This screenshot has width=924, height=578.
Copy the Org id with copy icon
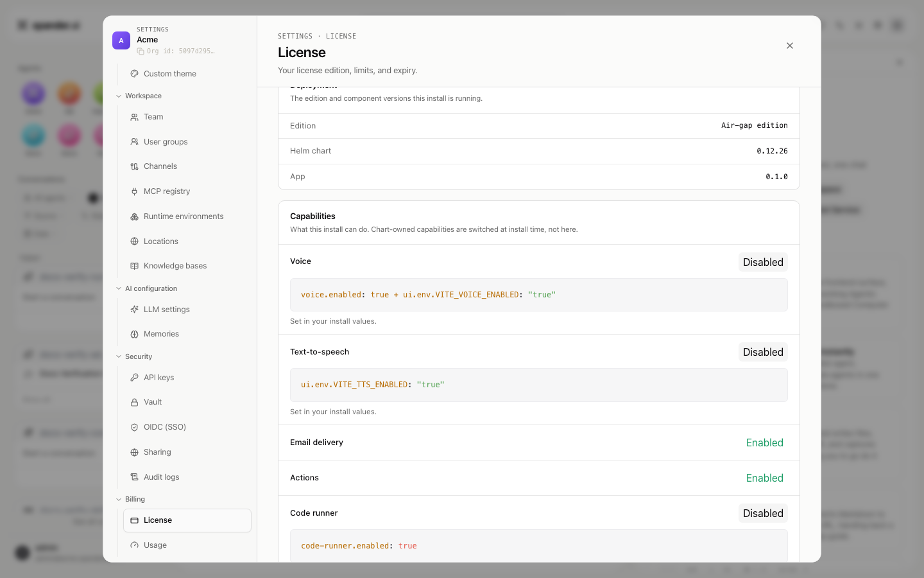click(x=141, y=51)
